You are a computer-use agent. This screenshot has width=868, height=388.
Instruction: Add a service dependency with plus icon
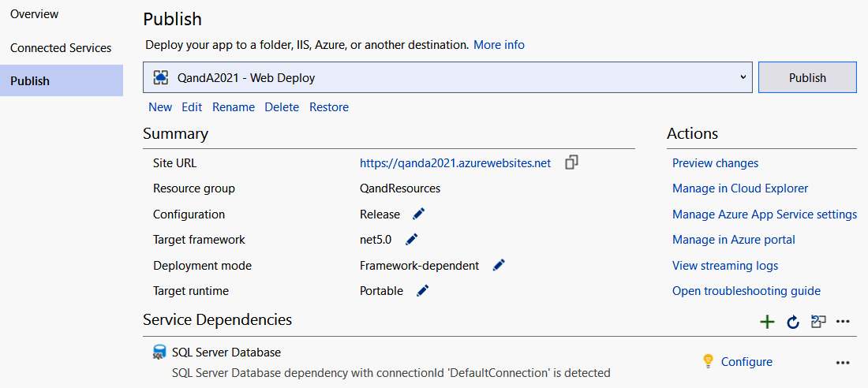pyautogui.click(x=767, y=322)
